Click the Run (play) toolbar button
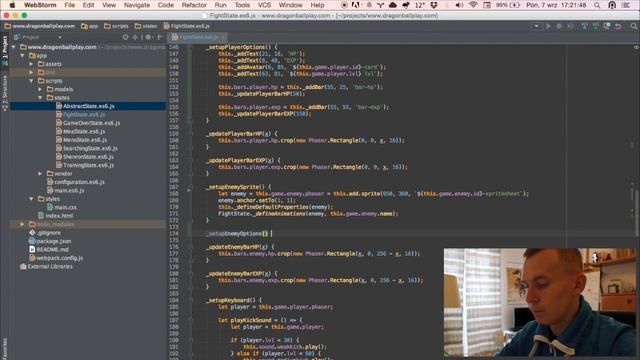Screen dimensions: 640x360 tap(548, 26)
